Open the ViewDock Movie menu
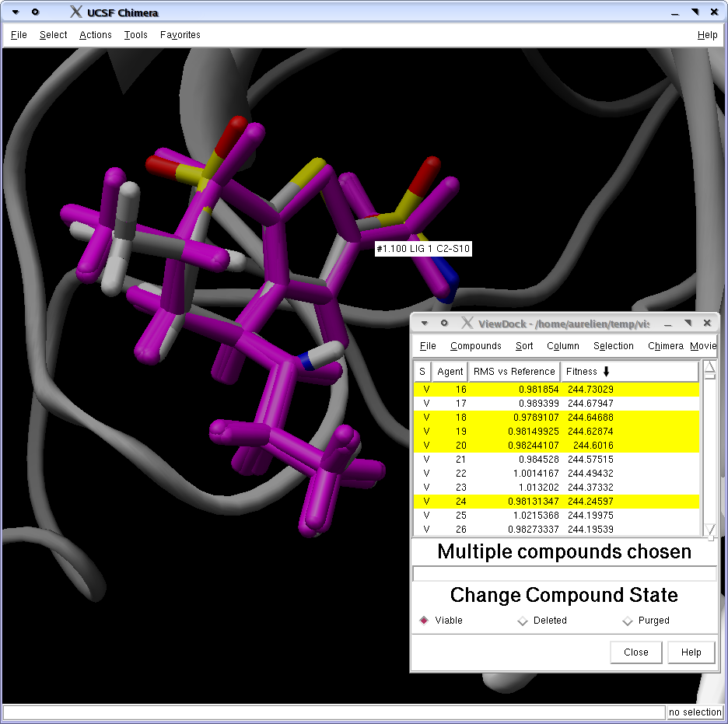 pos(703,346)
